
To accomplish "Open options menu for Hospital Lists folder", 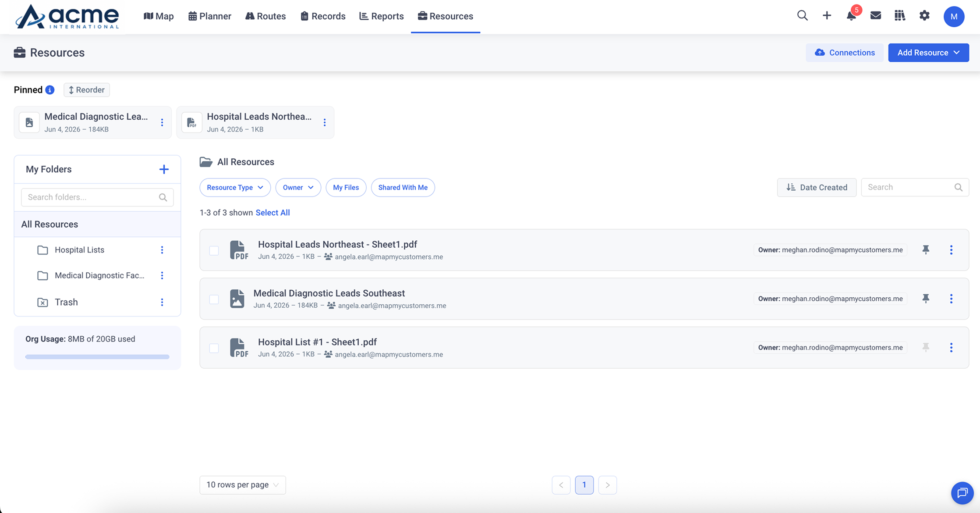I will click(x=162, y=250).
